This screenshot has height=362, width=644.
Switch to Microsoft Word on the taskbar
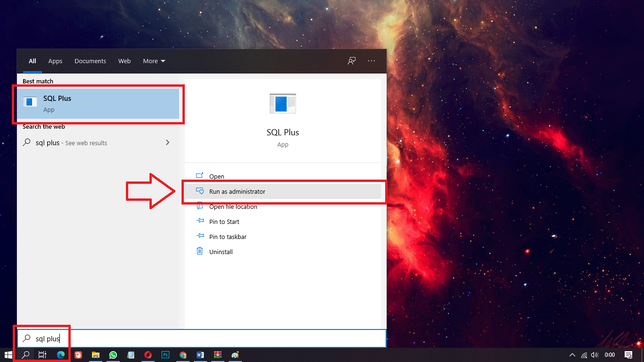tap(200, 354)
